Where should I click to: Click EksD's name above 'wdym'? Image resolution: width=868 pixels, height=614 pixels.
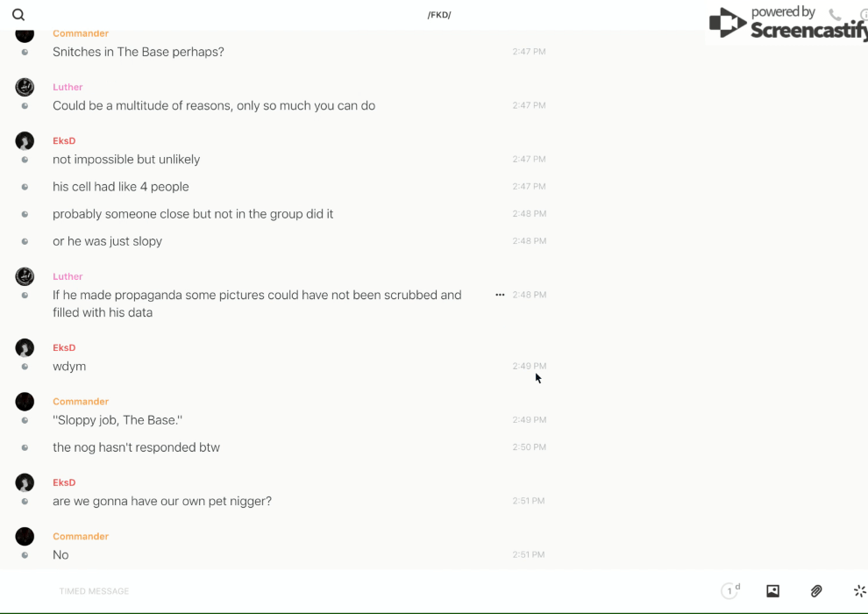tap(64, 347)
